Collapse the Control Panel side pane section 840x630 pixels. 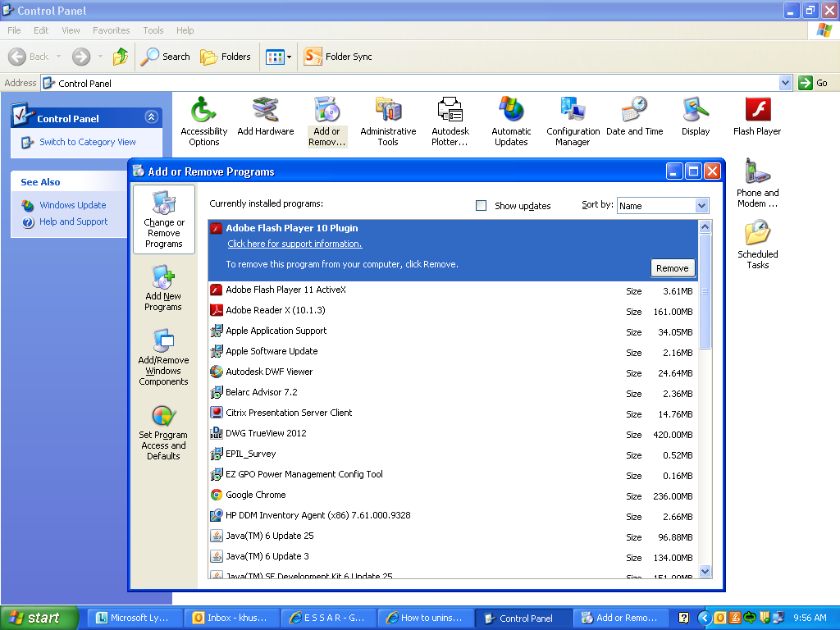150,117
